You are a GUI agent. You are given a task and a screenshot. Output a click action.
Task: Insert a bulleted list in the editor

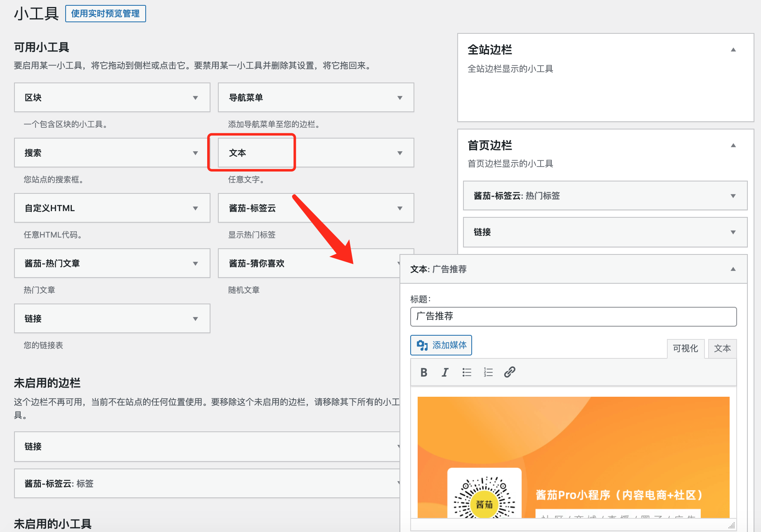pos(467,372)
